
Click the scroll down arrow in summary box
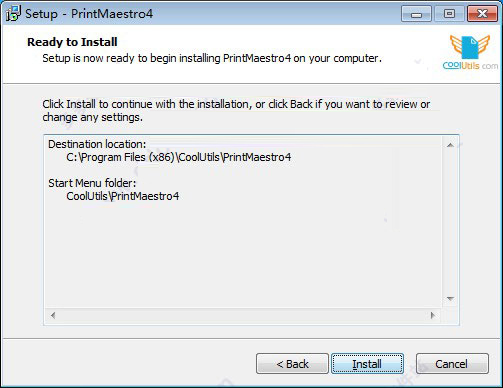pos(450,299)
